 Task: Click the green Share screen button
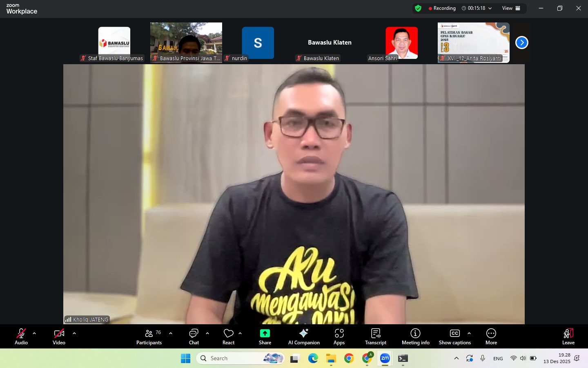tap(265, 337)
